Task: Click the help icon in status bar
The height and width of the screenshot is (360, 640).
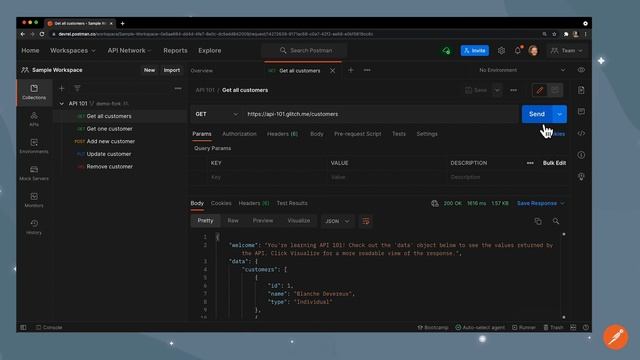Action: [586, 327]
